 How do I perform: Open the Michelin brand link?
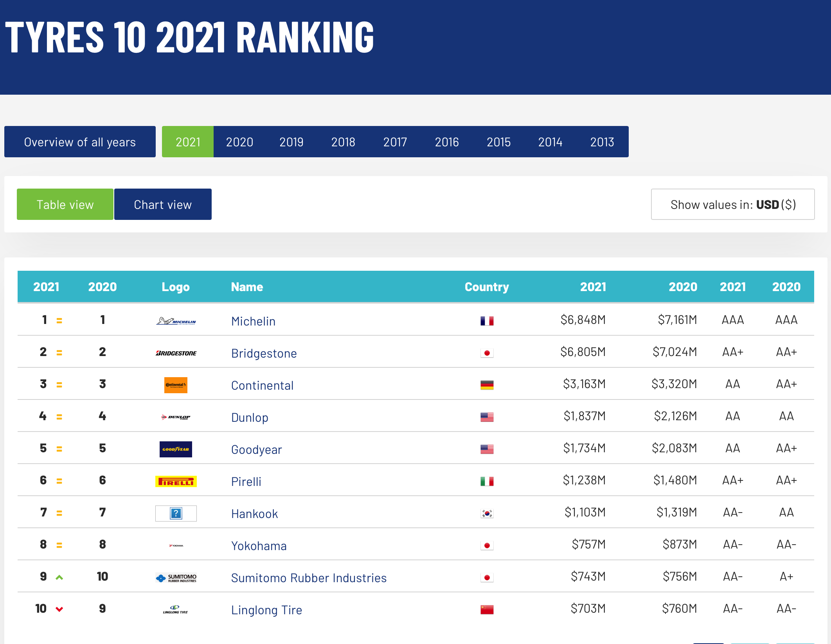[x=253, y=321]
